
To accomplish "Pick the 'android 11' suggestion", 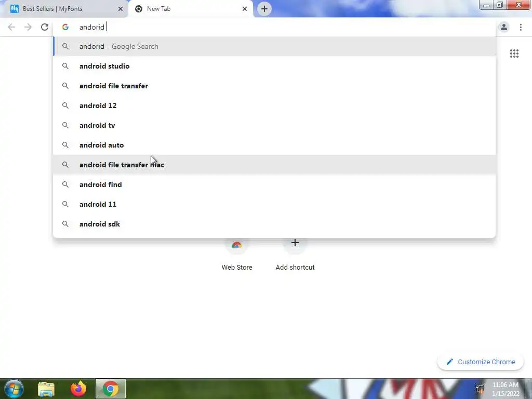I will tap(274, 204).
